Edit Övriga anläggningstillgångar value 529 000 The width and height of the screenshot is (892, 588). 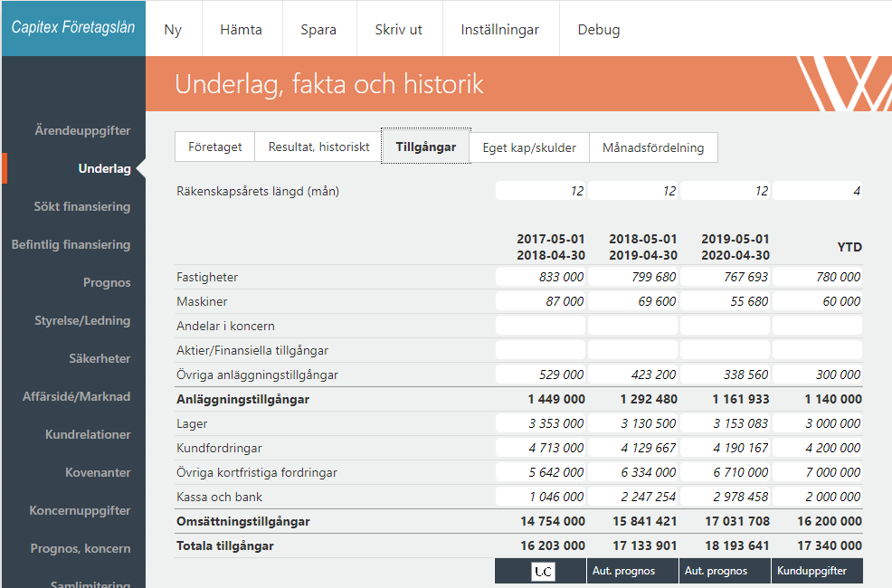coord(540,375)
